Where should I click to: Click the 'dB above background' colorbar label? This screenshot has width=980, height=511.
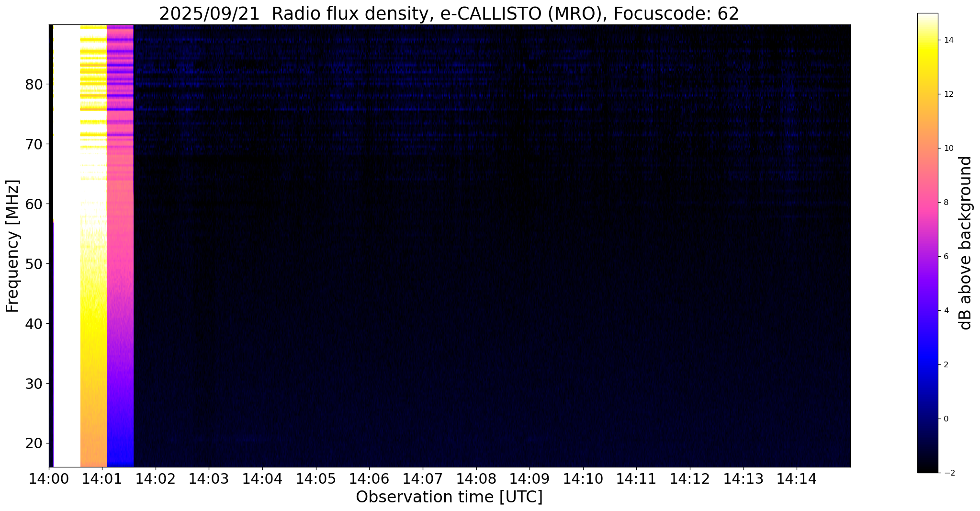tap(966, 243)
